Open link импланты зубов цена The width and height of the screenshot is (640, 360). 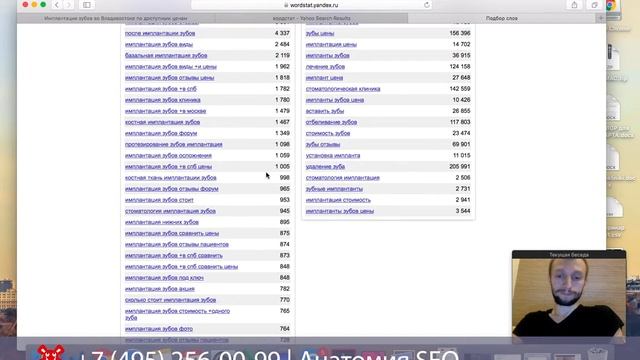pyautogui.click(x=335, y=100)
